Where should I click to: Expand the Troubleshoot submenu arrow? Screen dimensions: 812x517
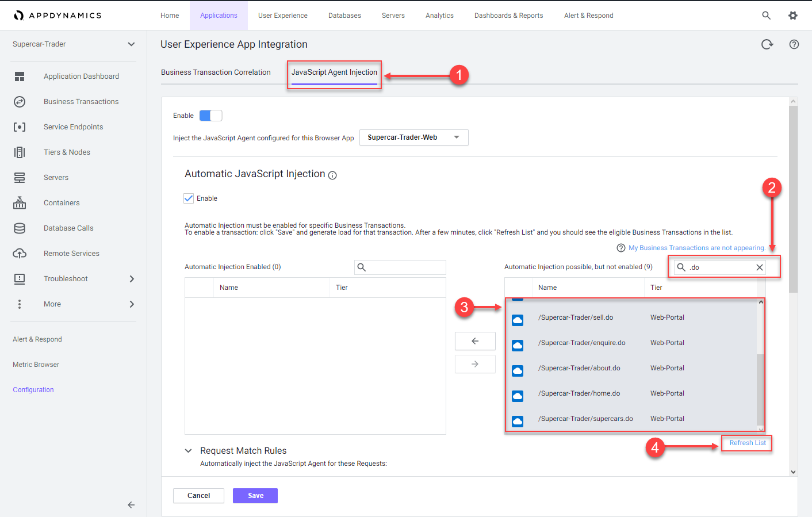coord(132,279)
